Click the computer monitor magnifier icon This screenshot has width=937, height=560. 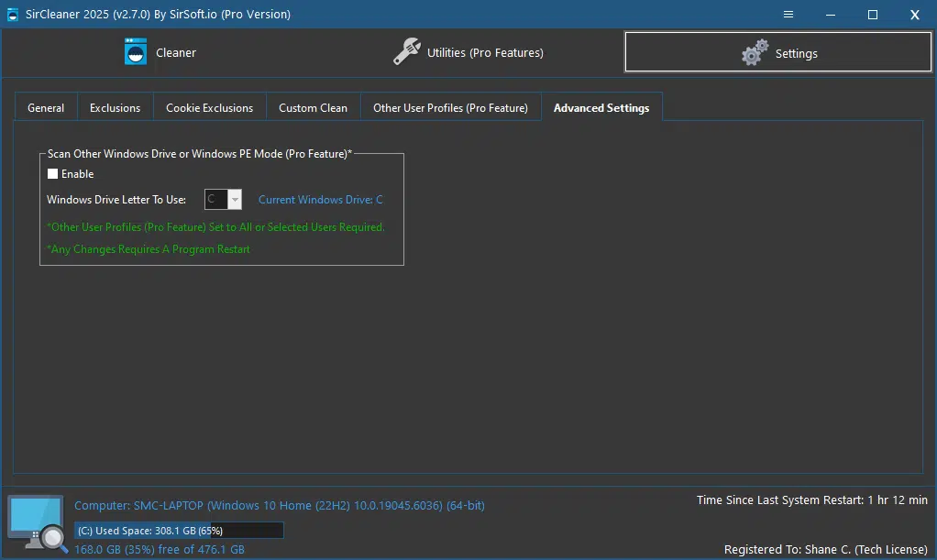pyautogui.click(x=37, y=523)
